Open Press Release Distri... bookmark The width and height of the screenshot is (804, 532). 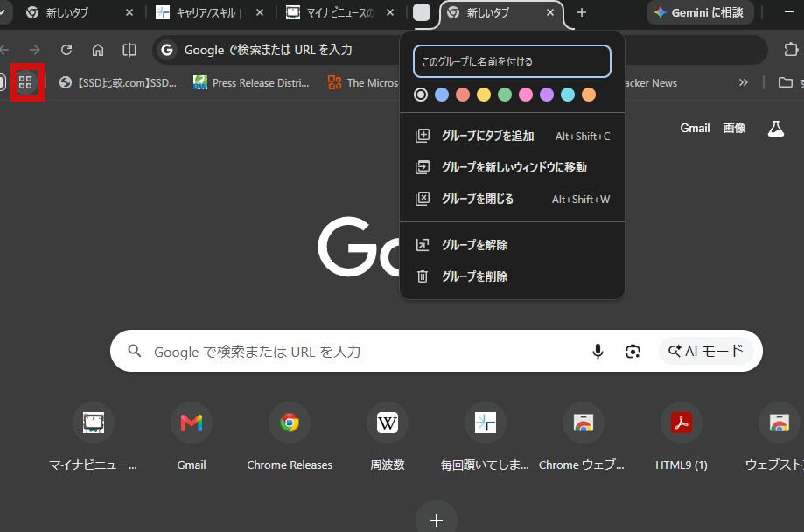251,82
